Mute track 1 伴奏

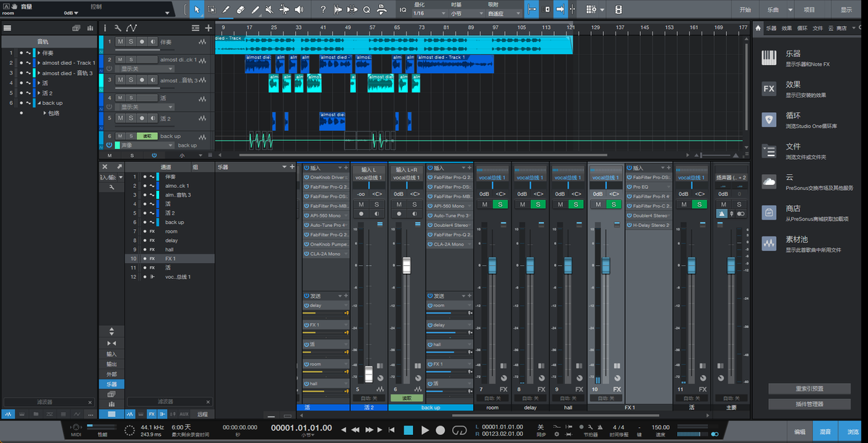coord(120,42)
